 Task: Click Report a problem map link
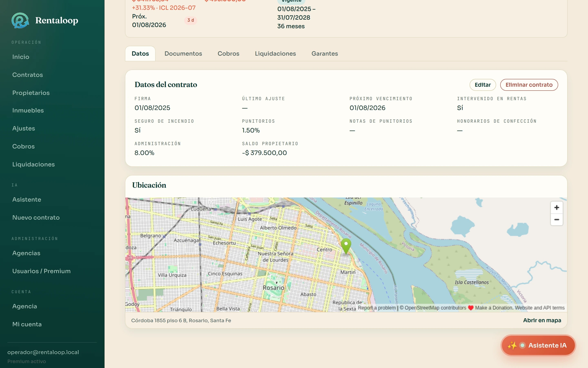point(377,308)
